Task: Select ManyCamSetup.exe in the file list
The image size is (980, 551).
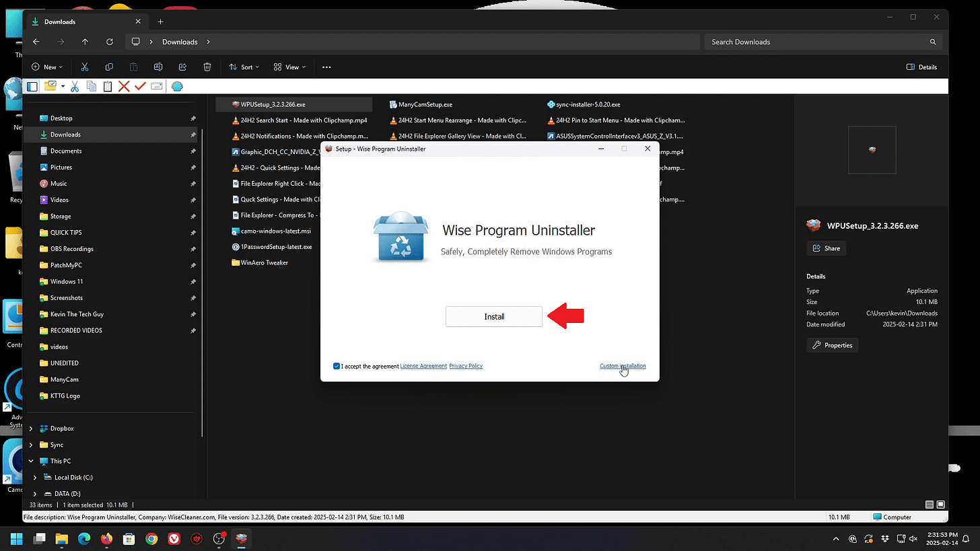Action: coord(420,104)
